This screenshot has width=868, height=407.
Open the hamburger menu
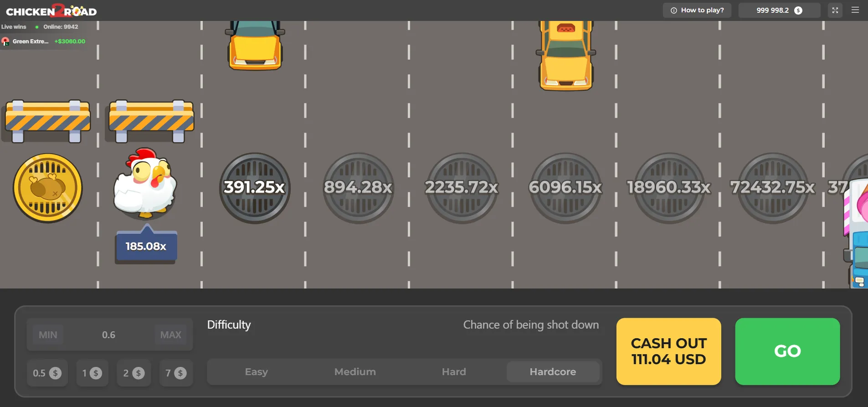point(855,10)
